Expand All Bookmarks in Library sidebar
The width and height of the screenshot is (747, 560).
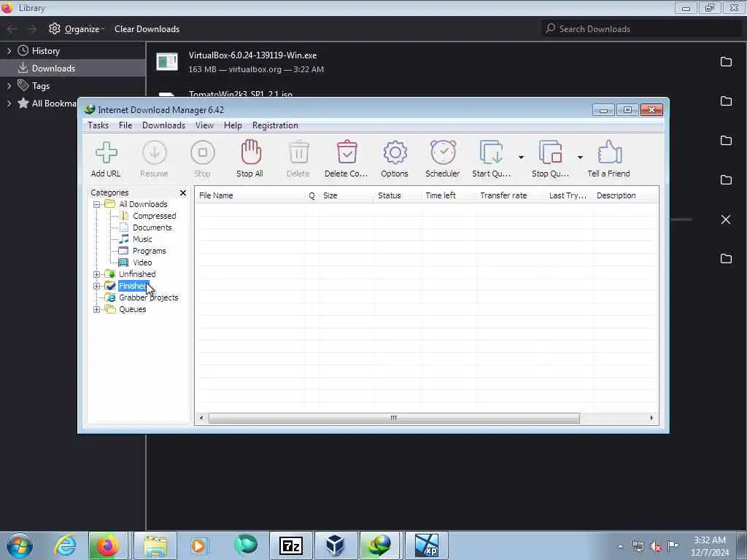(x=9, y=104)
